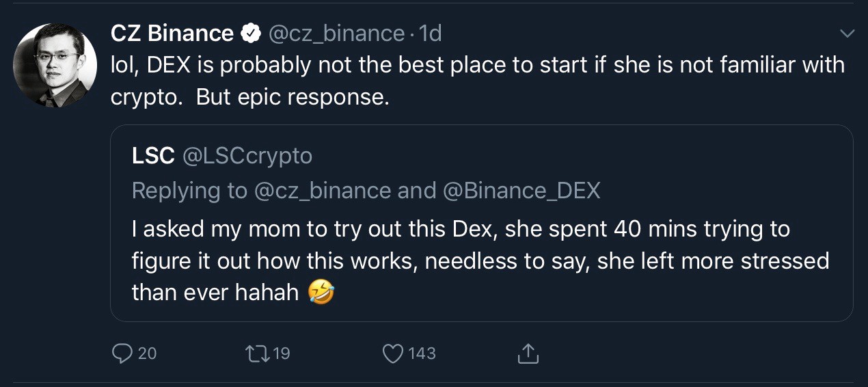Click the reply speech bubble icon

122,353
